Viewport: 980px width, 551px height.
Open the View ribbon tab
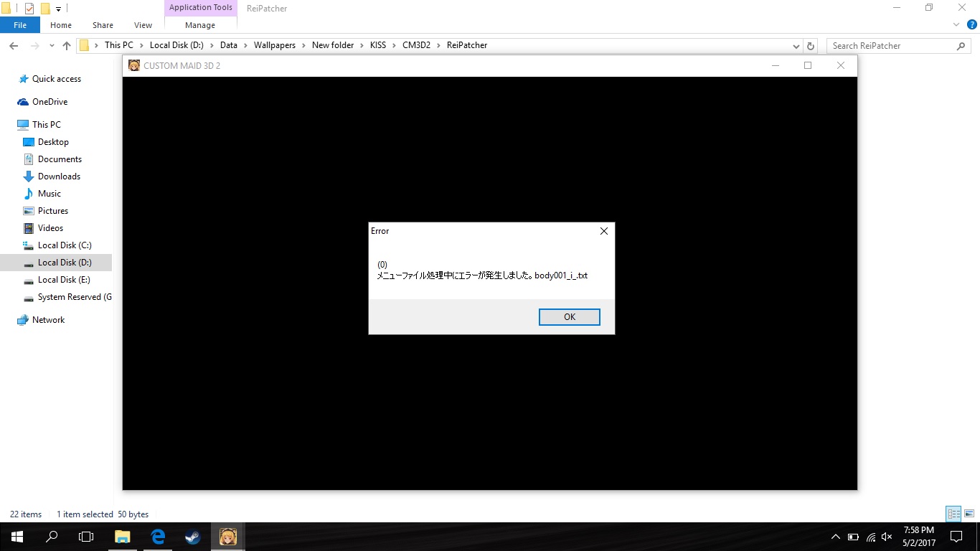(x=143, y=25)
